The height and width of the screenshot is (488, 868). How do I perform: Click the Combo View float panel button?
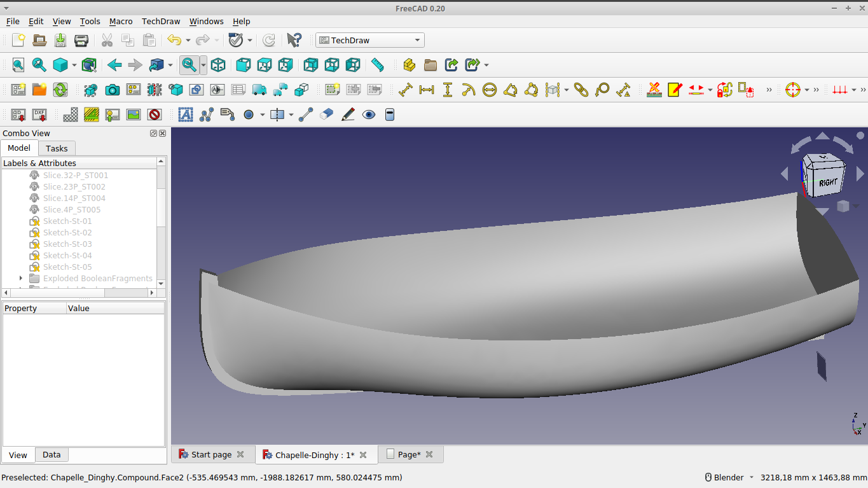coord(153,133)
